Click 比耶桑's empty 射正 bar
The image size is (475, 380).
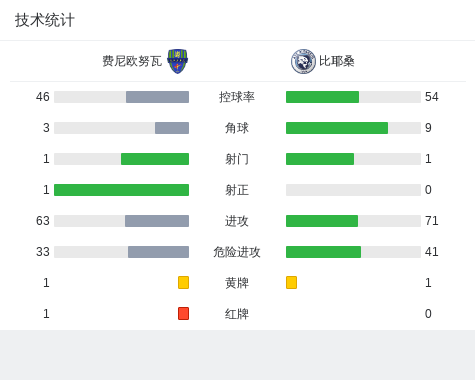point(353,190)
